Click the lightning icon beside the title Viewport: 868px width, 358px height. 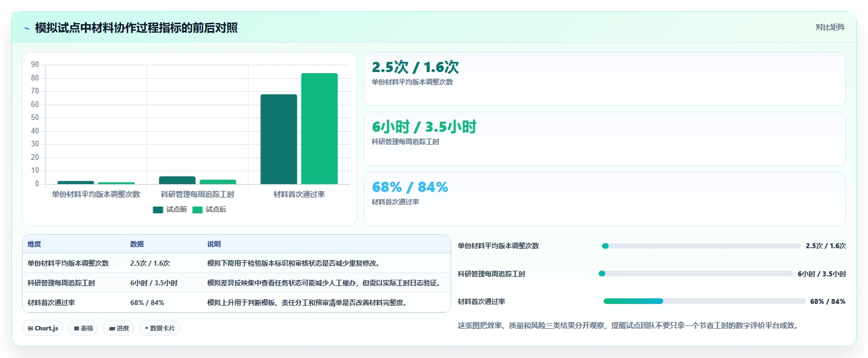pyautogui.click(x=27, y=28)
